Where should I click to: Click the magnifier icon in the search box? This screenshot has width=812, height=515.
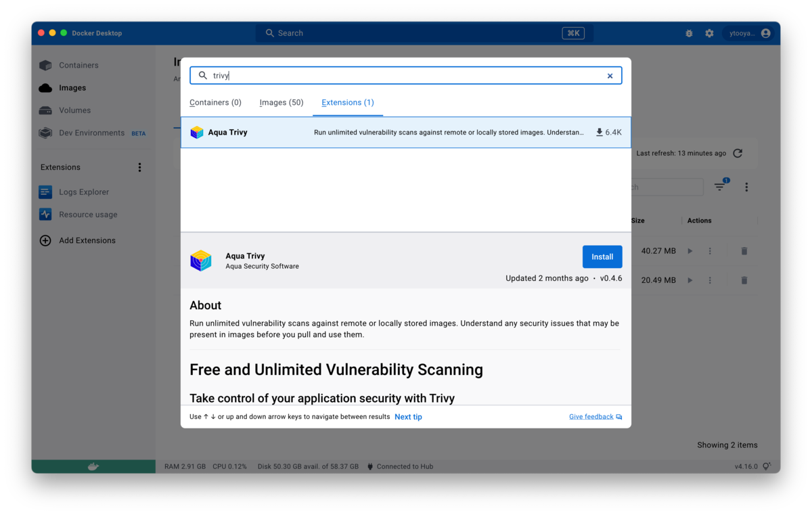tap(203, 76)
